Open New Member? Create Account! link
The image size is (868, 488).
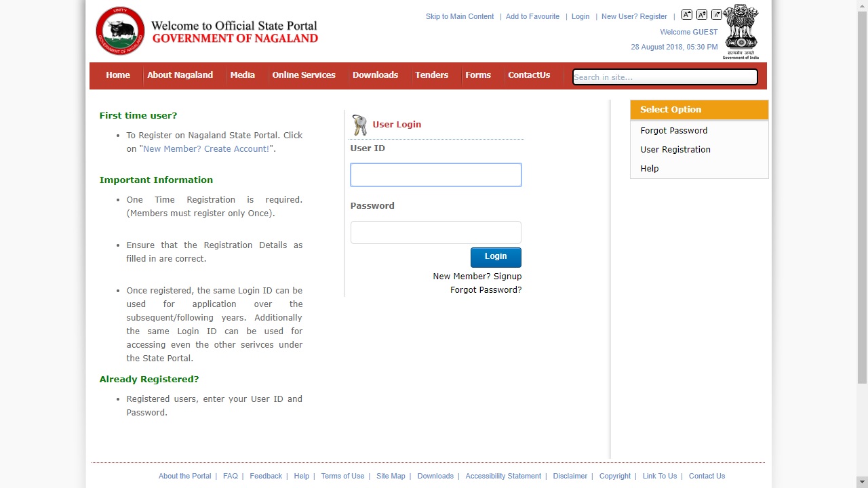205,148
